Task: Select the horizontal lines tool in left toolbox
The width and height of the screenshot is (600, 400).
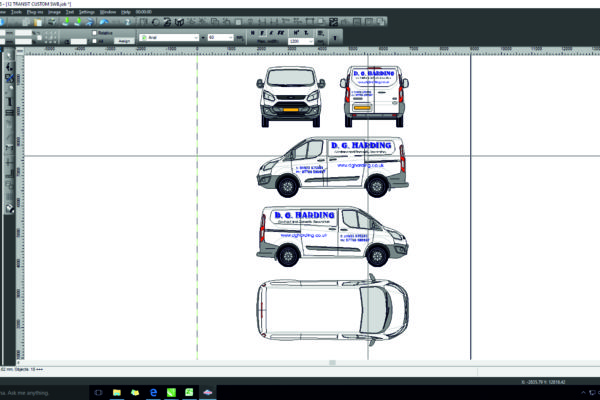Action: pyautogui.click(x=9, y=113)
